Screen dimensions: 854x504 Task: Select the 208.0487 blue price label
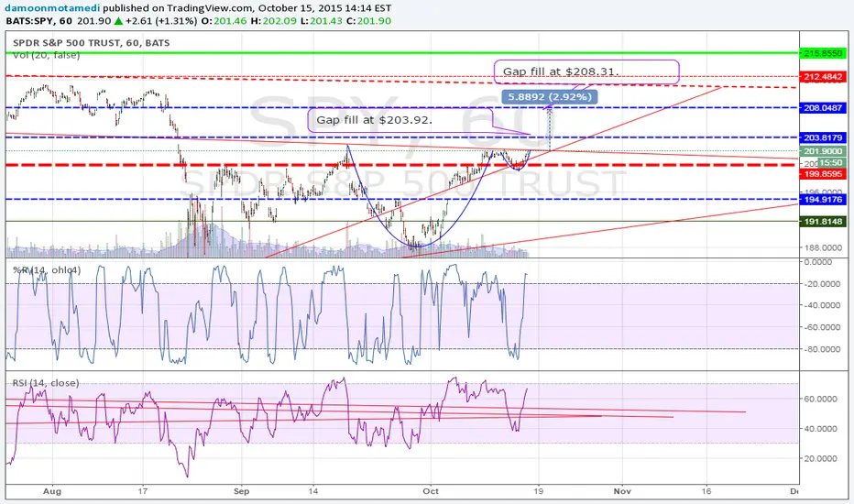pyautogui.click(x=823, y=108)
